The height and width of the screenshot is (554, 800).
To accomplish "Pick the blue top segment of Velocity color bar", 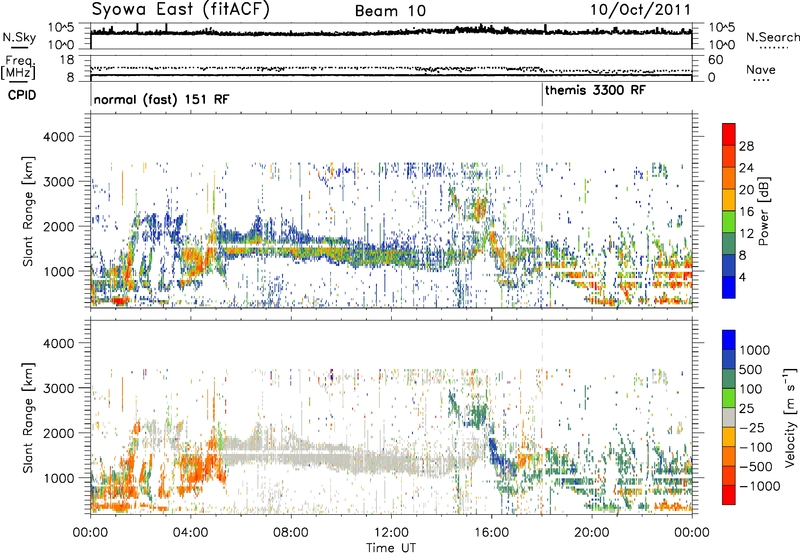I will (729, 340).
